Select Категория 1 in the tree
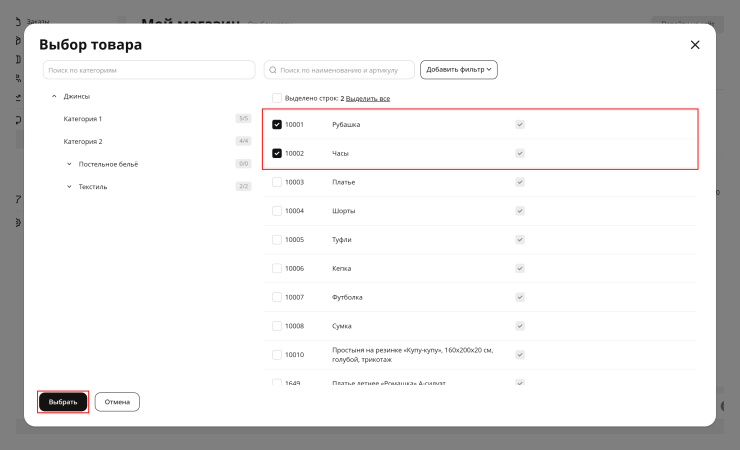 click(x=83, y=119)
